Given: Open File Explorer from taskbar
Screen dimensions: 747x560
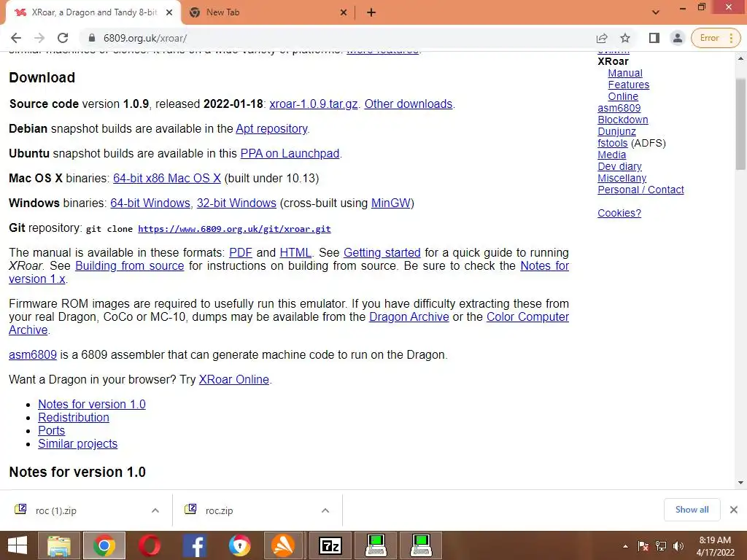Looking at the screenshot, I should (x=59, y=545).
